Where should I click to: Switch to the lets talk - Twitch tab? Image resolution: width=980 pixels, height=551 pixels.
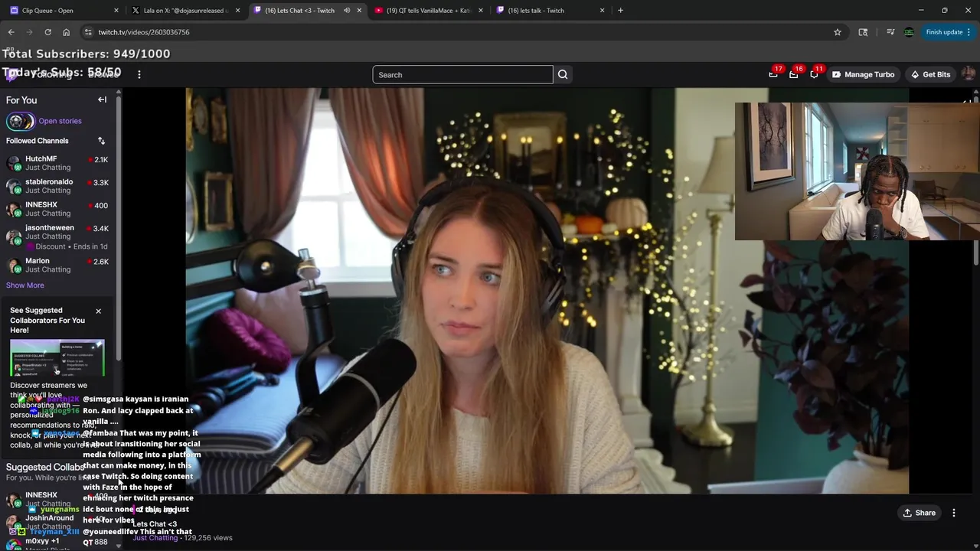tap(550, 10)
